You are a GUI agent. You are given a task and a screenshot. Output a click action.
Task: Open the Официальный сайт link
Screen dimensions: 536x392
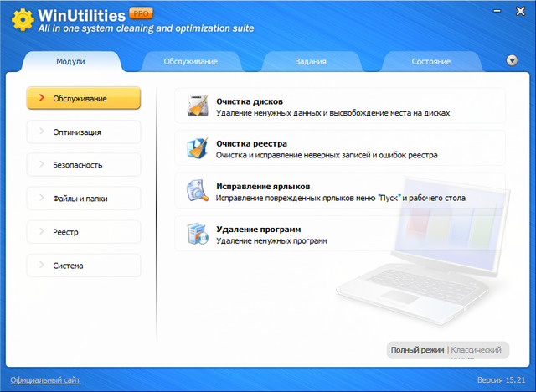45,379
